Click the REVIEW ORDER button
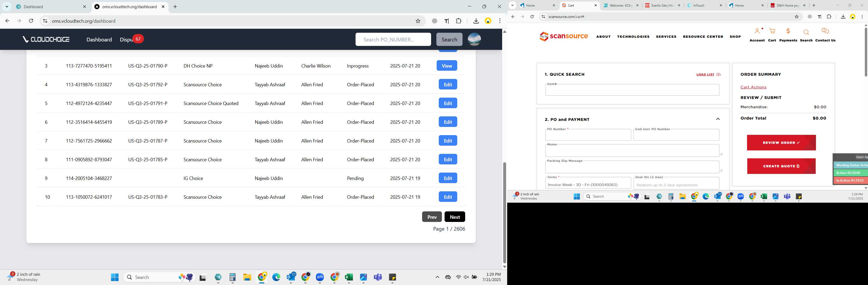The height and width of the screenshot is (285, 868). coord(781,143)
